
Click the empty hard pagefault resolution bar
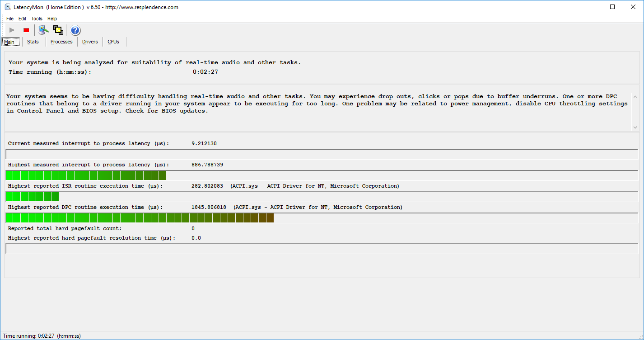322,249
